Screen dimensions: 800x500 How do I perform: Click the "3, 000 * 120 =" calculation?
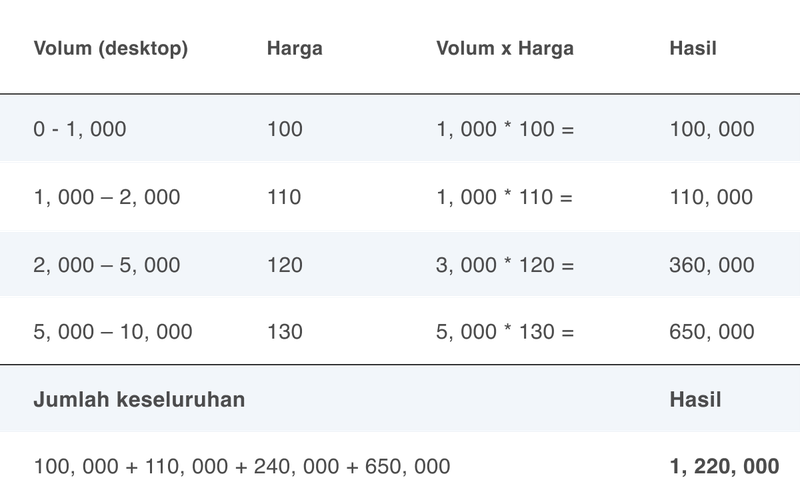[x=505, y=265]
